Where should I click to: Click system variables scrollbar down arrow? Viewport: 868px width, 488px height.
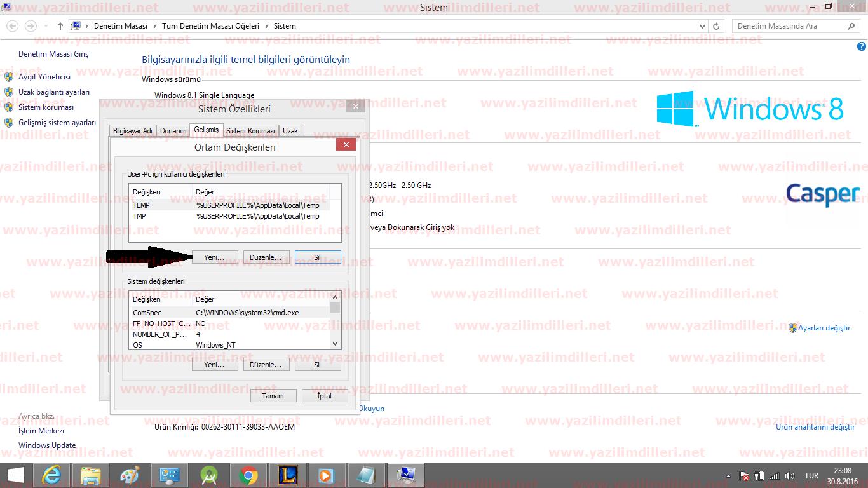336,344
